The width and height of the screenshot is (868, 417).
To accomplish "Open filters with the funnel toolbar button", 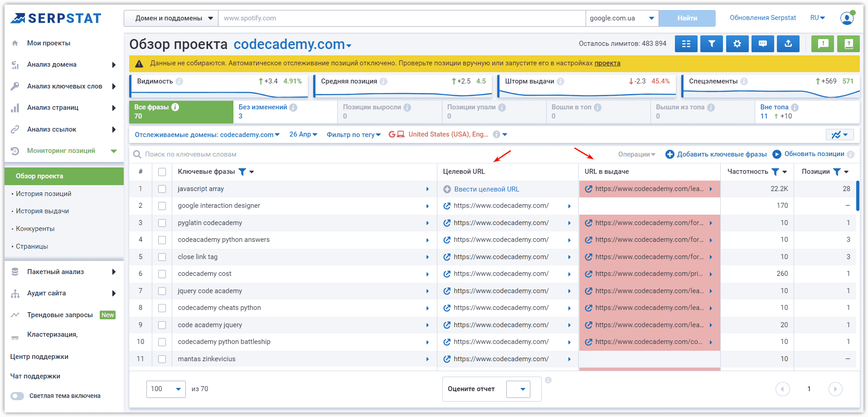I will point(712,44).
